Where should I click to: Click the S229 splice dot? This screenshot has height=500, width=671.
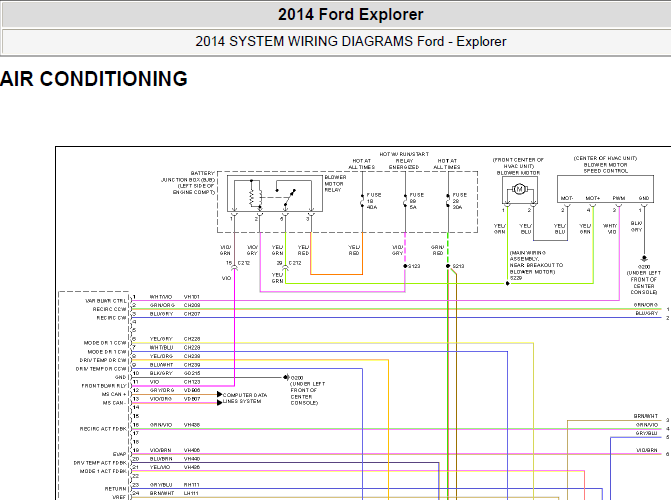[508, 283]
